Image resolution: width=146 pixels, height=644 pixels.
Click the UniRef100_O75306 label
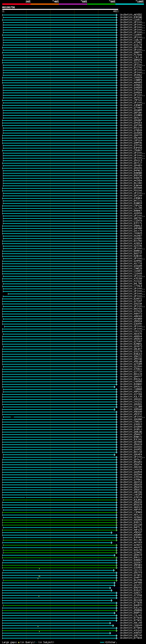(x=131, y=90)
